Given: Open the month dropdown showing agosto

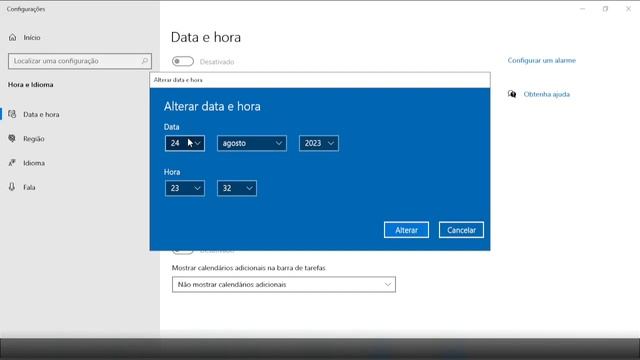Looking at the screenshot, I should tap(252, 143).
